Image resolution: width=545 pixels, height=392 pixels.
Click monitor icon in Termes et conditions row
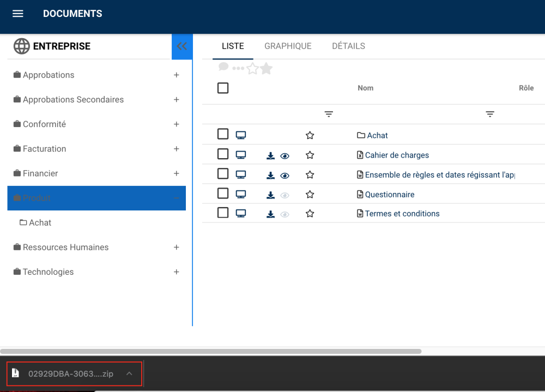241,213
